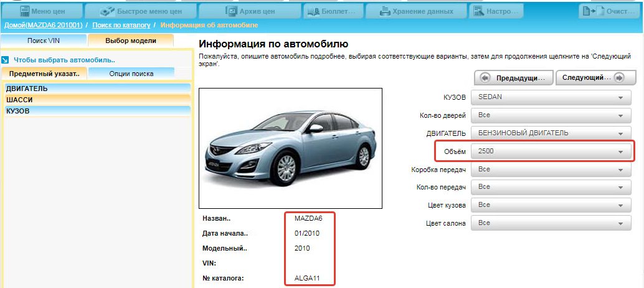Screen dimensions: 644x288
Task: Switch to the Выбор модели tab
Action: coord(131,41)
